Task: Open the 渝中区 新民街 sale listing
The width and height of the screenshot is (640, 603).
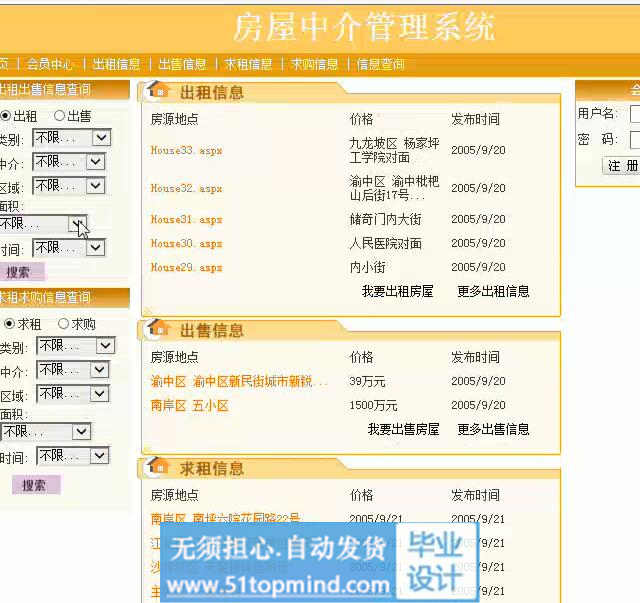Action: tap(239, 381)
